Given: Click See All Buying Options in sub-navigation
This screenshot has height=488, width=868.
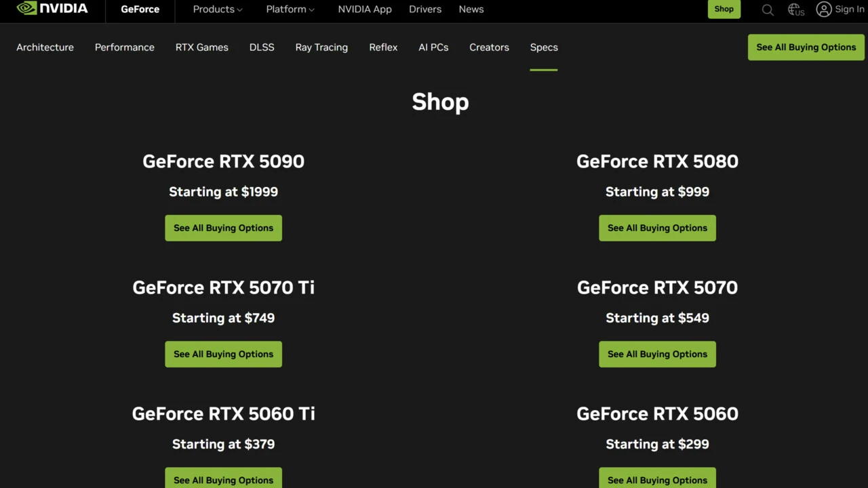Looking at the screenshot, I should click(806, 47).
